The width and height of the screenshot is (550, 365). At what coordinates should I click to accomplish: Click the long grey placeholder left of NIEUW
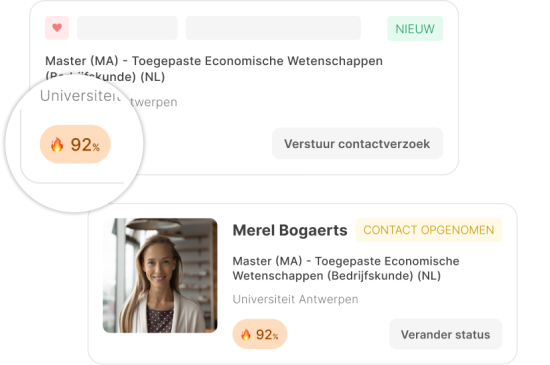pyautogui.click(x=273, y=28)
